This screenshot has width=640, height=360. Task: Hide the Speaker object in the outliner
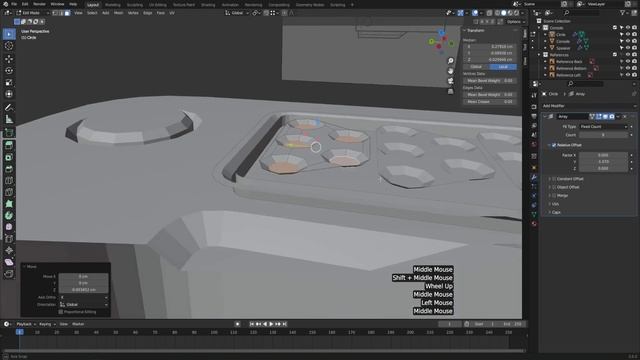[628, 48]
